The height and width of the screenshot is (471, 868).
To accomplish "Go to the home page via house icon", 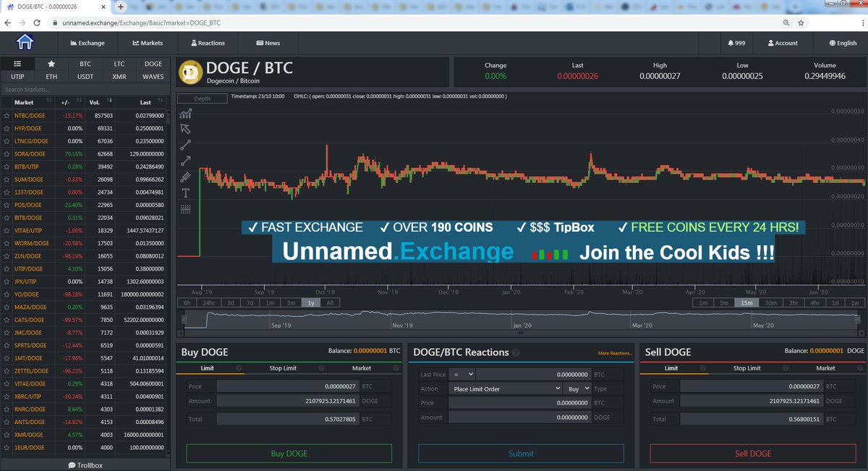I will (x=25, y=42).
